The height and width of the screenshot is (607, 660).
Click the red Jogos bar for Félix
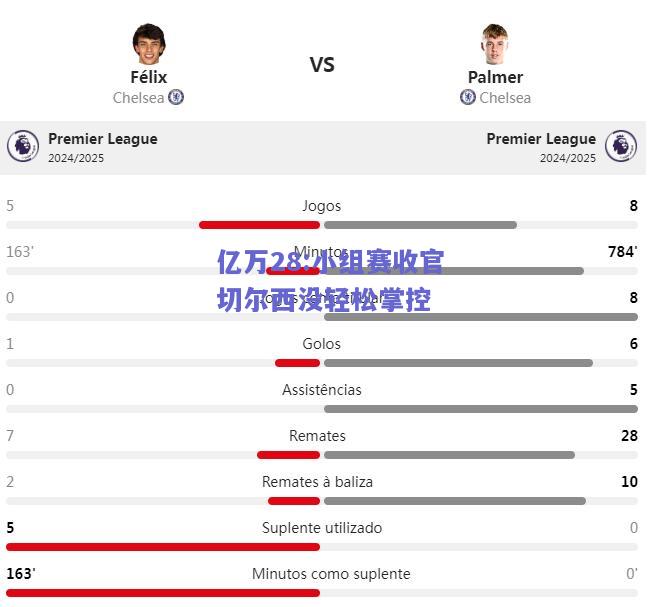click(x=259, y=225)
